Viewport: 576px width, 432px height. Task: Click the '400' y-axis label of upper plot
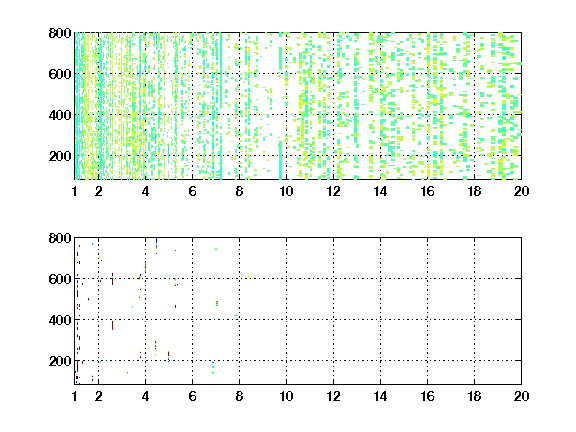[x=60, y=115]
